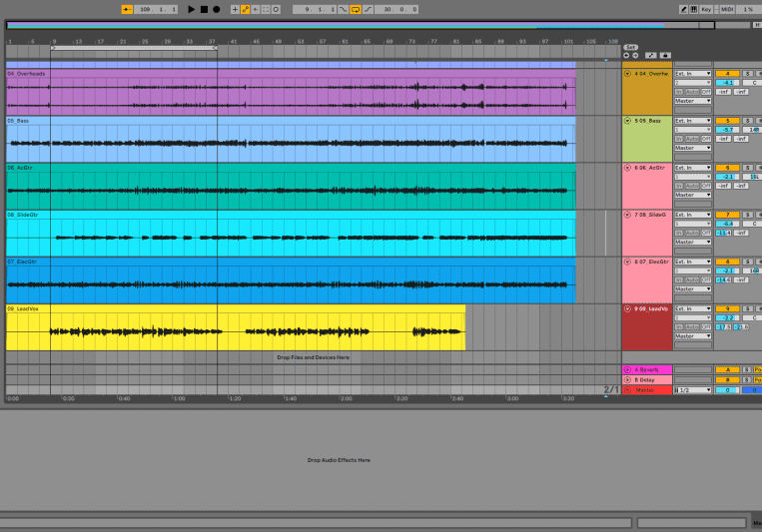Open AcGtr output Master dropdown
This screenshot has width=762, height=532.
click(693, 195)
